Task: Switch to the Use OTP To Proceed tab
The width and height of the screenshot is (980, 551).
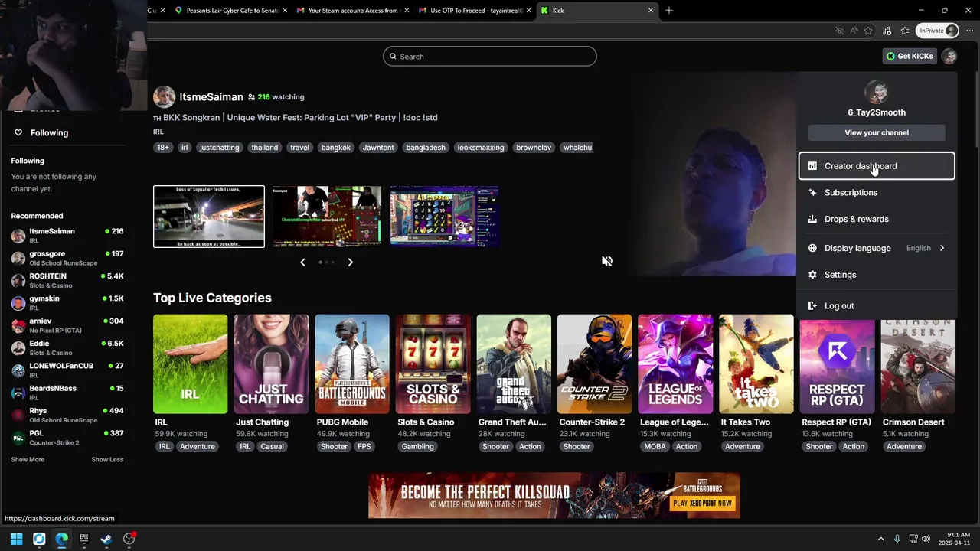Action: point(475,11)
